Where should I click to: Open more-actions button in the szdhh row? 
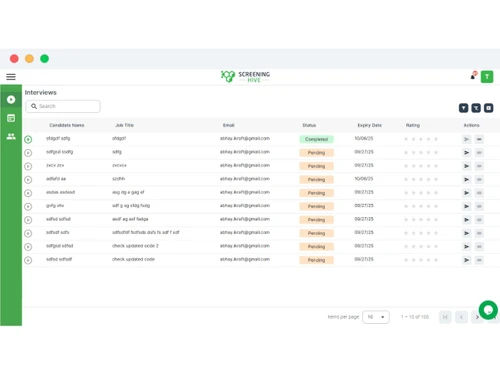(x=479, y=180)
